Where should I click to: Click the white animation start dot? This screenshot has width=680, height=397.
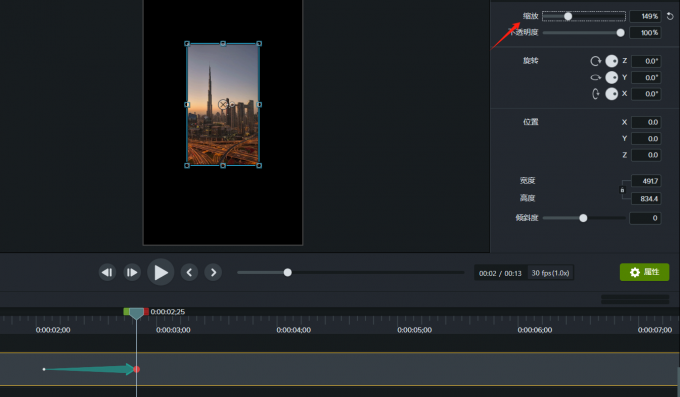pos(44,369)
